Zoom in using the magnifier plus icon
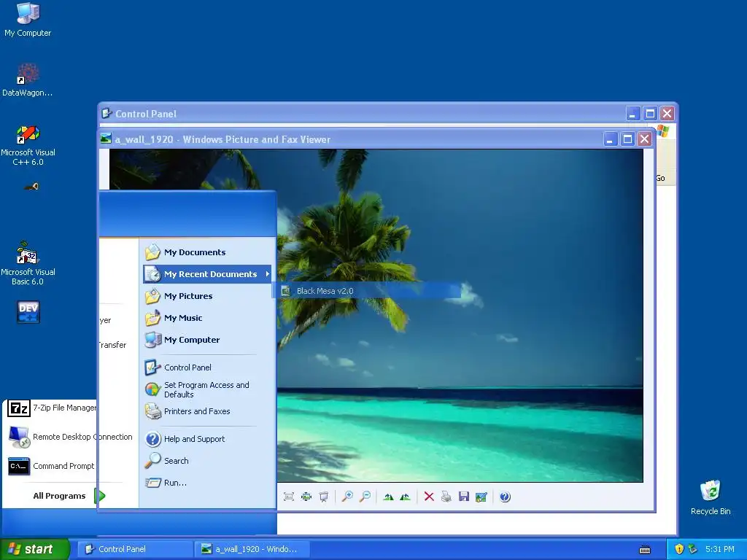 pyautogui.click(x=347, y=497)
